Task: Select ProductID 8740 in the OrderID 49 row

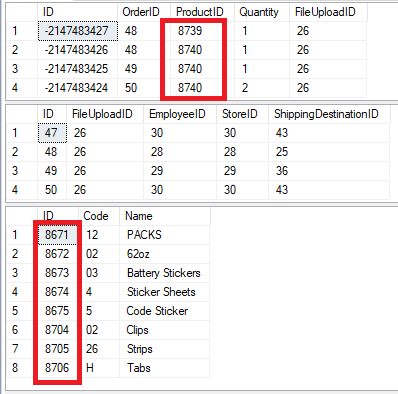Action: click(x=202, y=69)
